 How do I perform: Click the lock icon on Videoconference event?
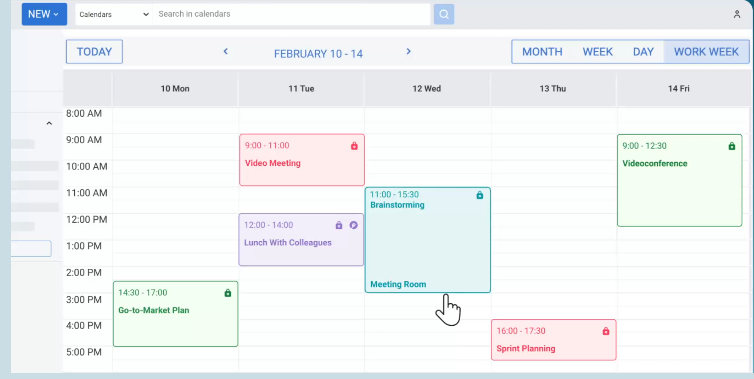(x=732, y=146)
